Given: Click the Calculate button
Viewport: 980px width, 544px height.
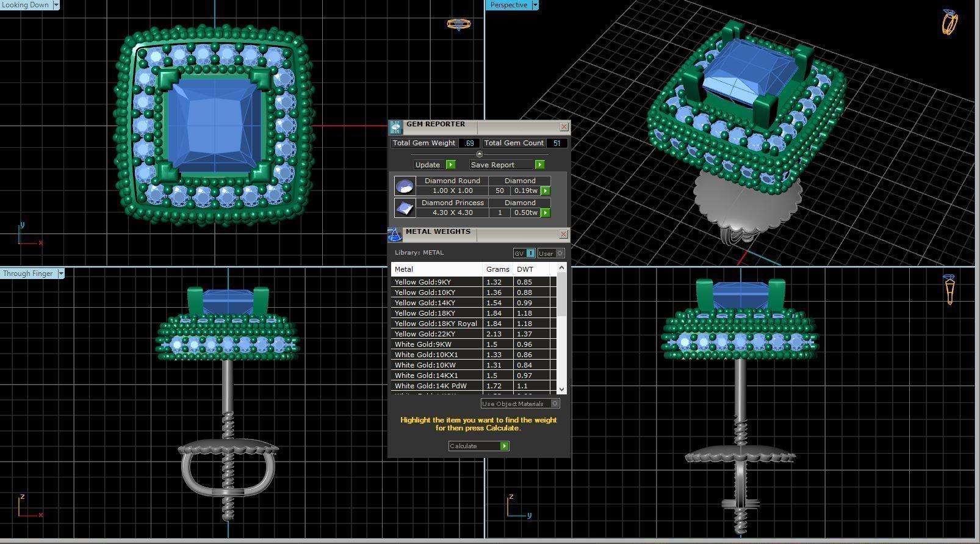Looking at the screenshot, I should coord(479,446).
